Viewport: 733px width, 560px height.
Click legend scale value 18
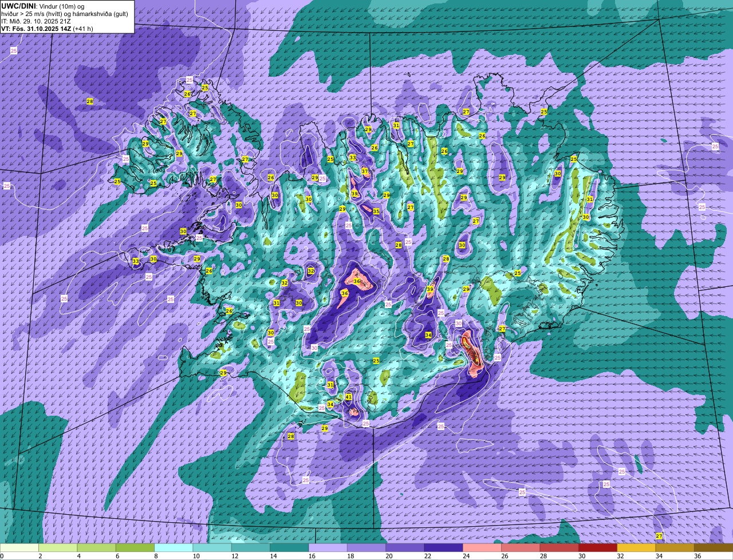tap(350, 556)
